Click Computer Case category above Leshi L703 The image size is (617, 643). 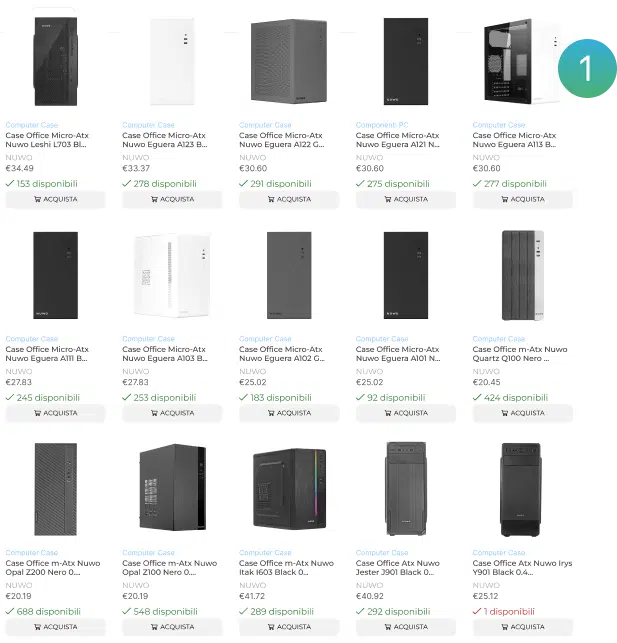coord(32,125)
